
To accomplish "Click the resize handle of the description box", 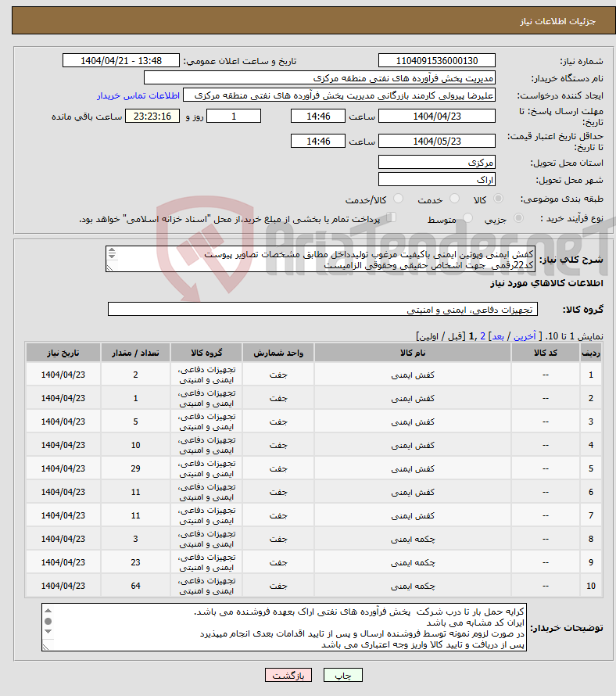I will click(x=109, y=267).
